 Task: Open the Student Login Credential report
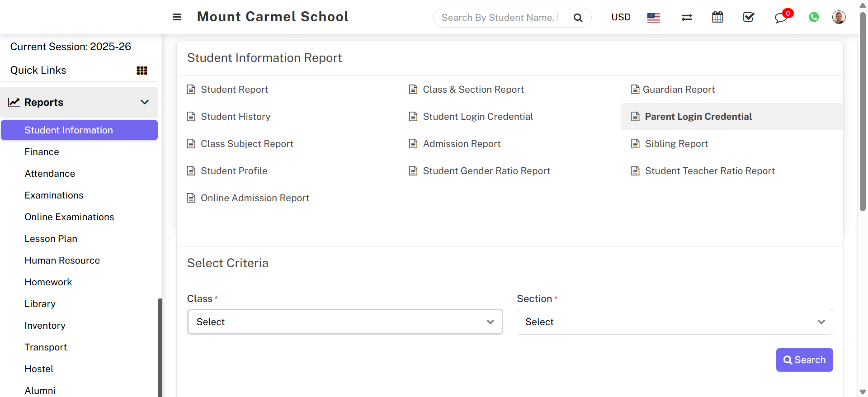coord(477,117)
